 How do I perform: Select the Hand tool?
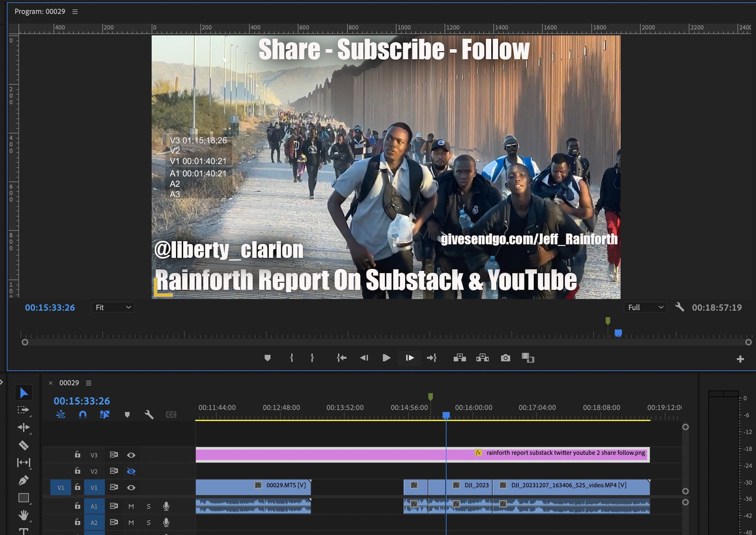[24, 515]
